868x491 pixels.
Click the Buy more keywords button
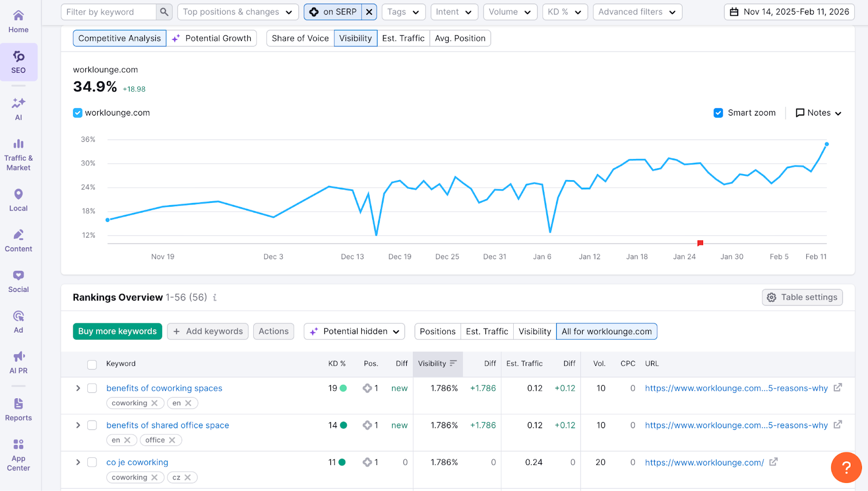click(117, 331)
